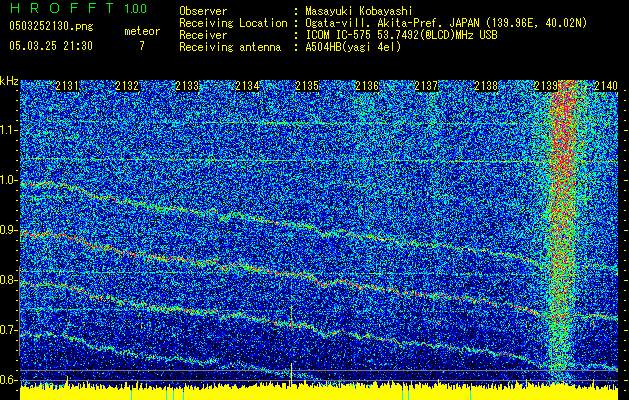Click the yellow signal-level strip below the spectrogram
Viewport: 629px width, 400px height.
(319, 393)
